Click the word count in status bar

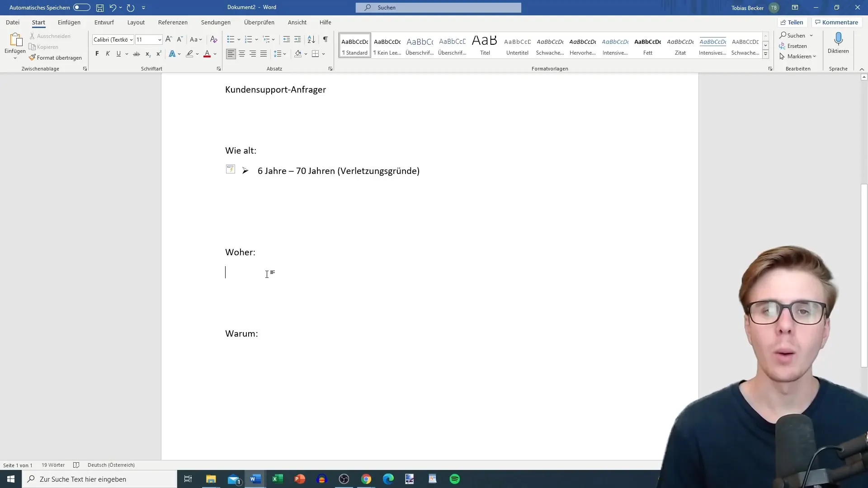pos(53,465)
